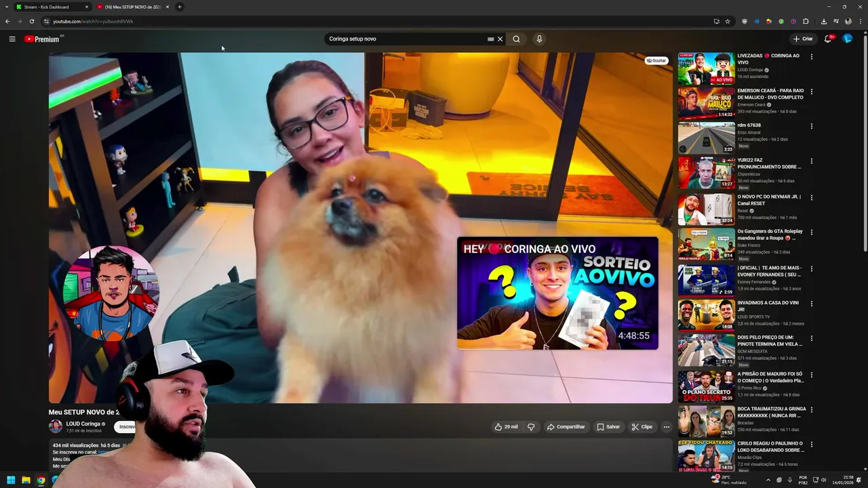The height and width of the screenshot is (488, 868).
Task: Open options for O NOVO PC DO NEYMAR
Action: coord(811,198)
